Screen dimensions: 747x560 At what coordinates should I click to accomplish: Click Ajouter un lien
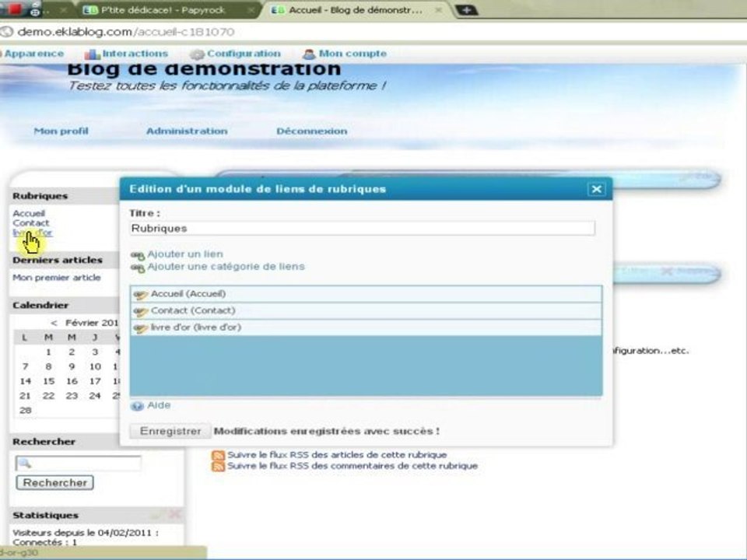pos(185,254)
